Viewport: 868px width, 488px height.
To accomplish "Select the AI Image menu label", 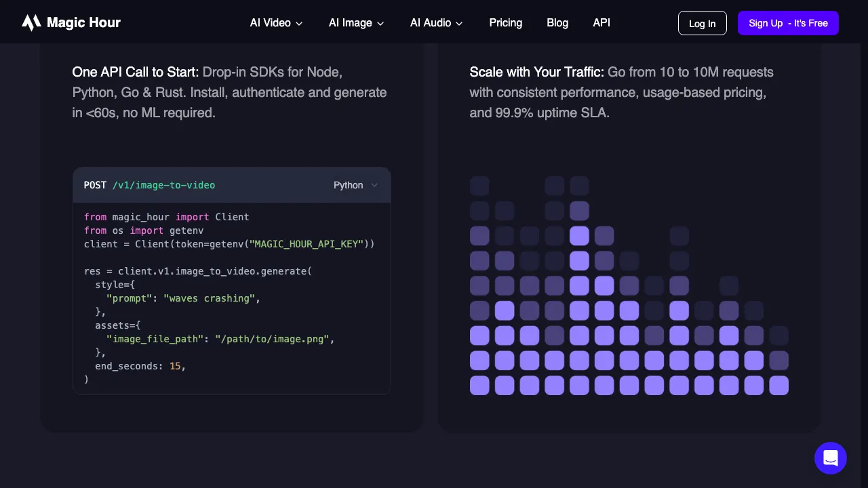I will pyautogui.click(x=350, y=23).
